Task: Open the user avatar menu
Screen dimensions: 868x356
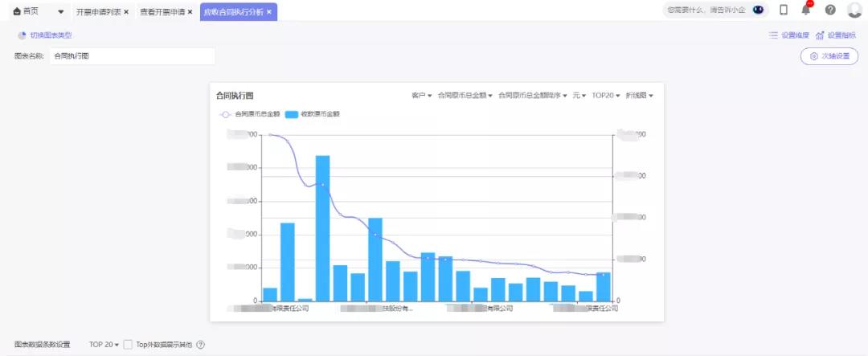Action: point(854,10)
